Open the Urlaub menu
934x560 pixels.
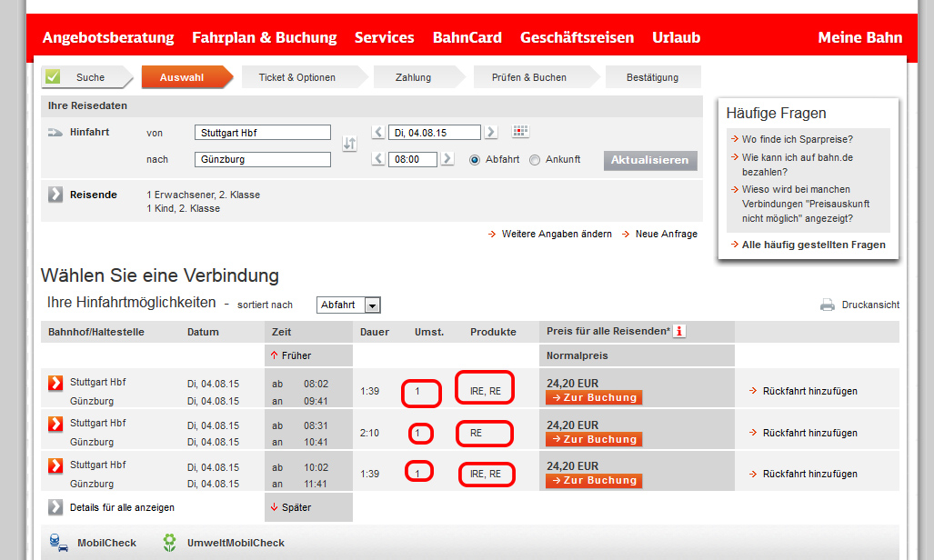(x=676, y=37)
